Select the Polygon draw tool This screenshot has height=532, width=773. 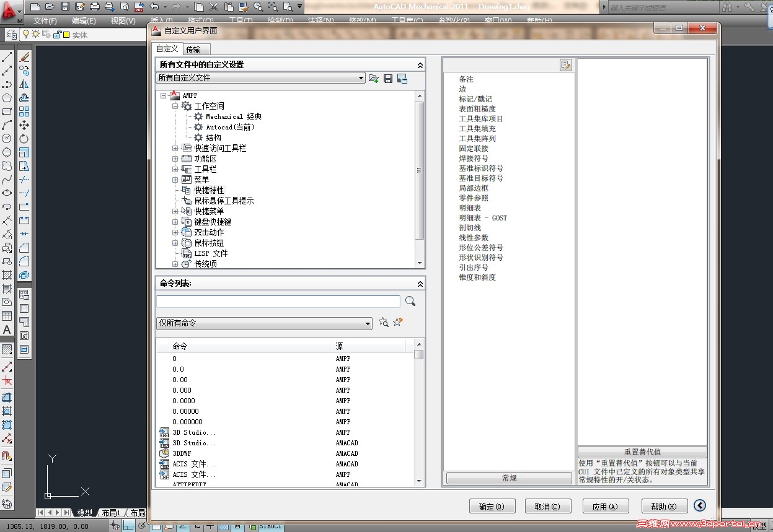click(7, 98)
